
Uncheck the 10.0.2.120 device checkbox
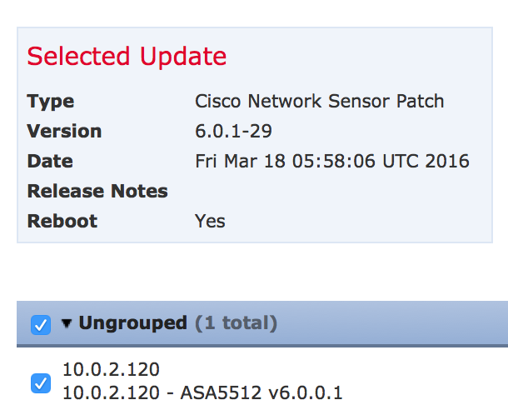(x=40, y=382)
